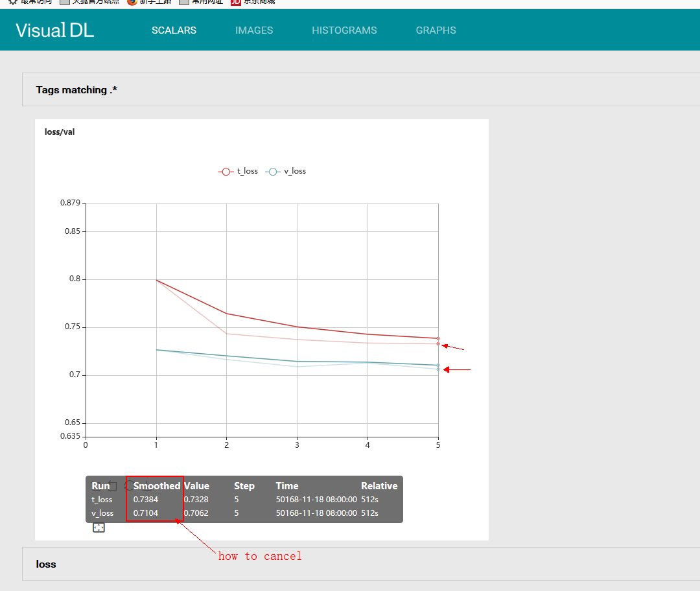Open the SCALARS tab
This screenshot has height=591, width=700.
(174, 30)
